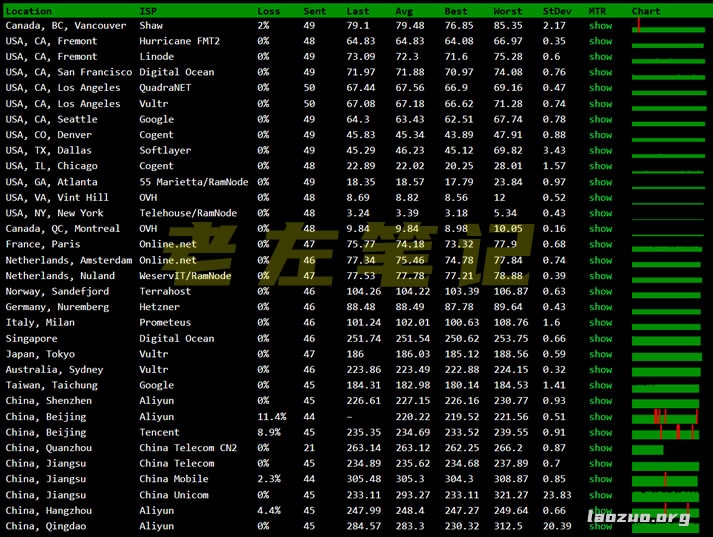Click the Worst column header

[x=508, y=11]
